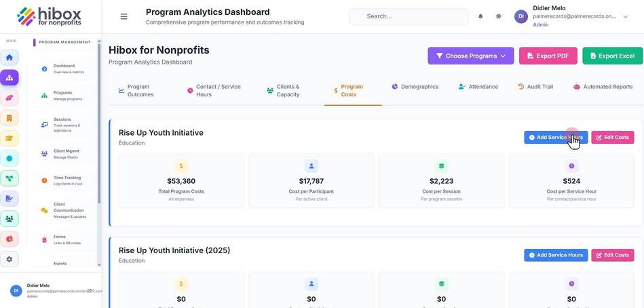Click the $53,360 Total Program Costs value
Viewport: 644px width, 308px height.
[181, 181]
